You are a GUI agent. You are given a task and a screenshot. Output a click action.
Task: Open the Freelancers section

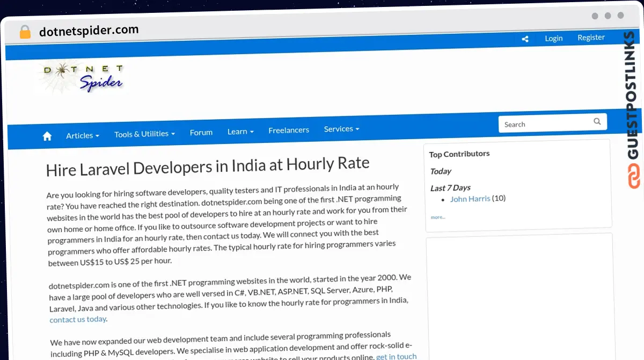[289, 130]
